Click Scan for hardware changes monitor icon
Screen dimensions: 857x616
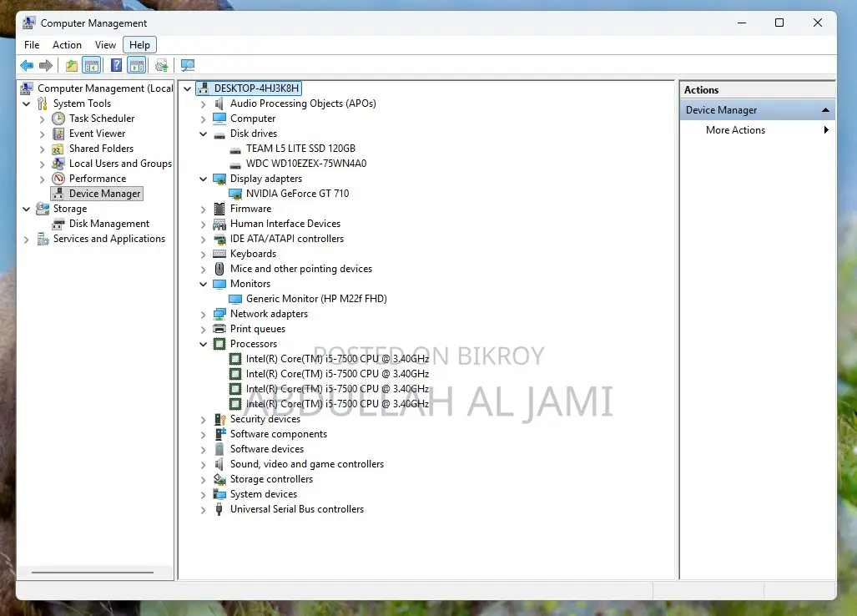point(188,66)
